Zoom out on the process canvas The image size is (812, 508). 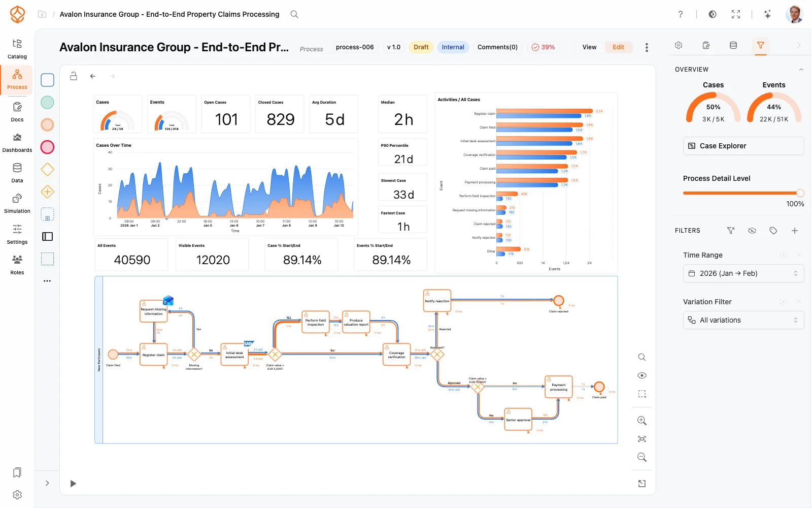point(642,457)
